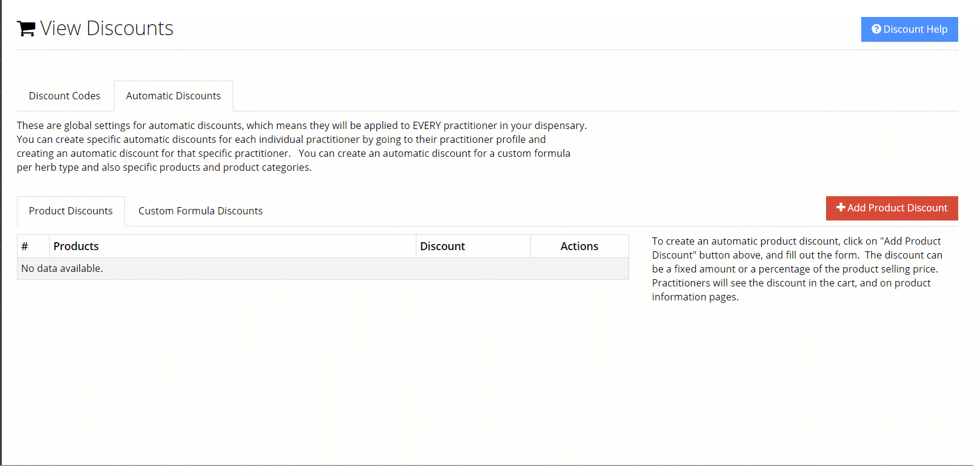
Task: Switch to the Custom Formula Discounts tab
Action: [x=201, y=211]
